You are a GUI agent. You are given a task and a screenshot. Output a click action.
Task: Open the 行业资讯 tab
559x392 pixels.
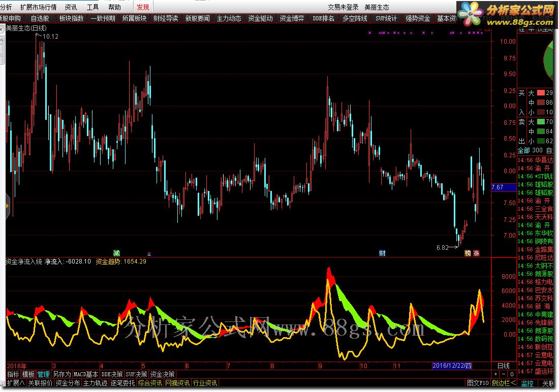pyautogui.click(x=205, y=383)
